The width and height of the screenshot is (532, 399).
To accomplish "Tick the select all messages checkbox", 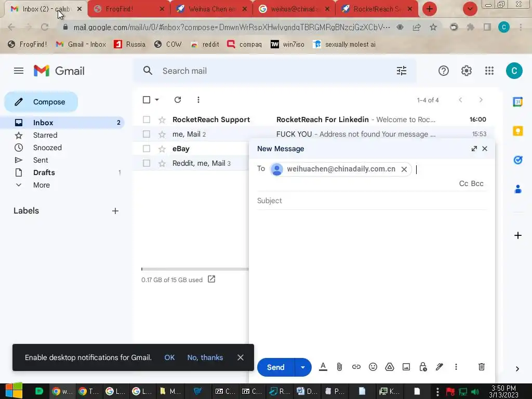I will pos(147,100).
